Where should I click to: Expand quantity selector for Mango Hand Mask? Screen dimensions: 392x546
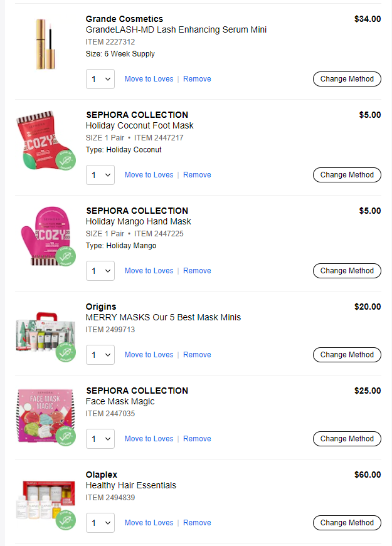[x=100, y=271]
